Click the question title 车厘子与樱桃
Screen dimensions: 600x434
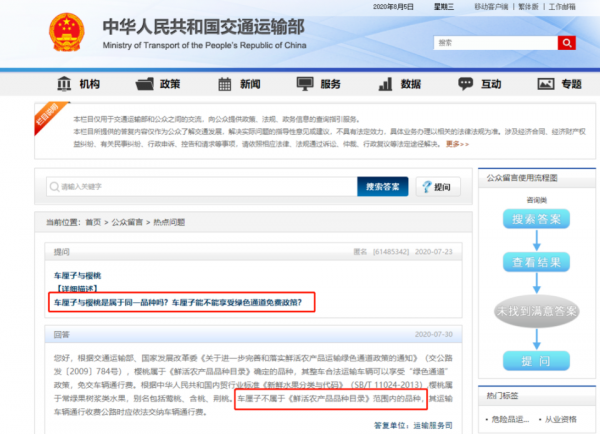78,276
